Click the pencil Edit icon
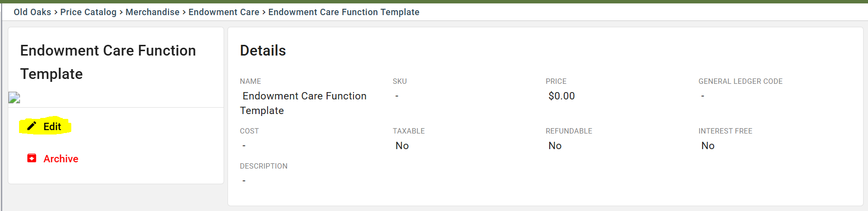 [32, 126]
